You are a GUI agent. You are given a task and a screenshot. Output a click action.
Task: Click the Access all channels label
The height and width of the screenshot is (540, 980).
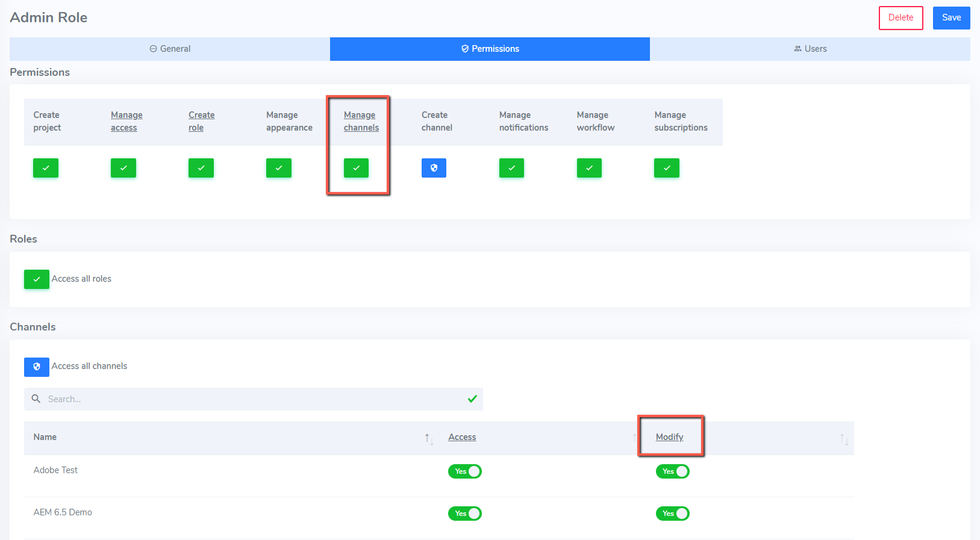point(89,366)
